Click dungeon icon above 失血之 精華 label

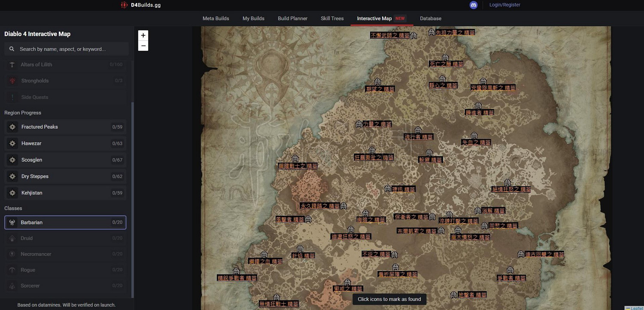(474, 136)
